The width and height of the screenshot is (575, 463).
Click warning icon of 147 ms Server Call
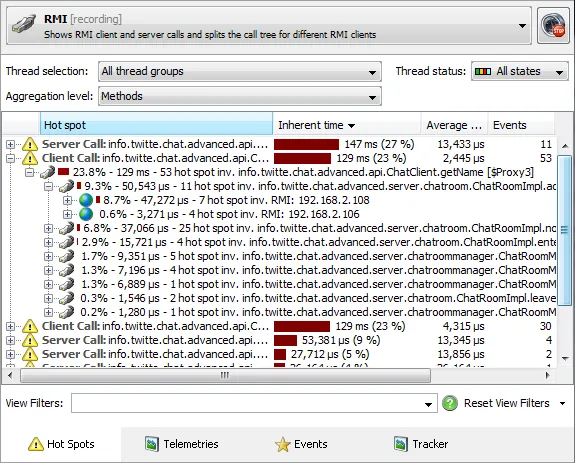[30, 144]
